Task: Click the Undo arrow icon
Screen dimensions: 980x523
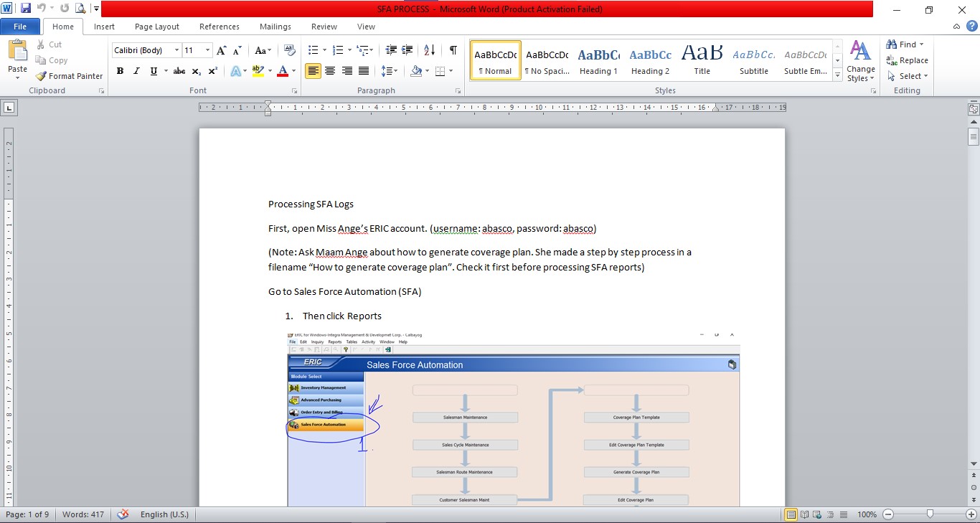Action: coord(42,9)
